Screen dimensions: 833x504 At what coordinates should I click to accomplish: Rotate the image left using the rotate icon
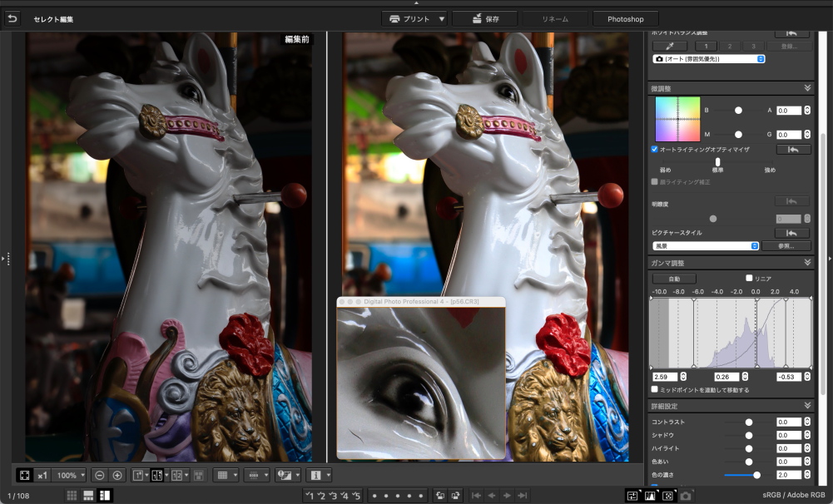tap(439, 496)
